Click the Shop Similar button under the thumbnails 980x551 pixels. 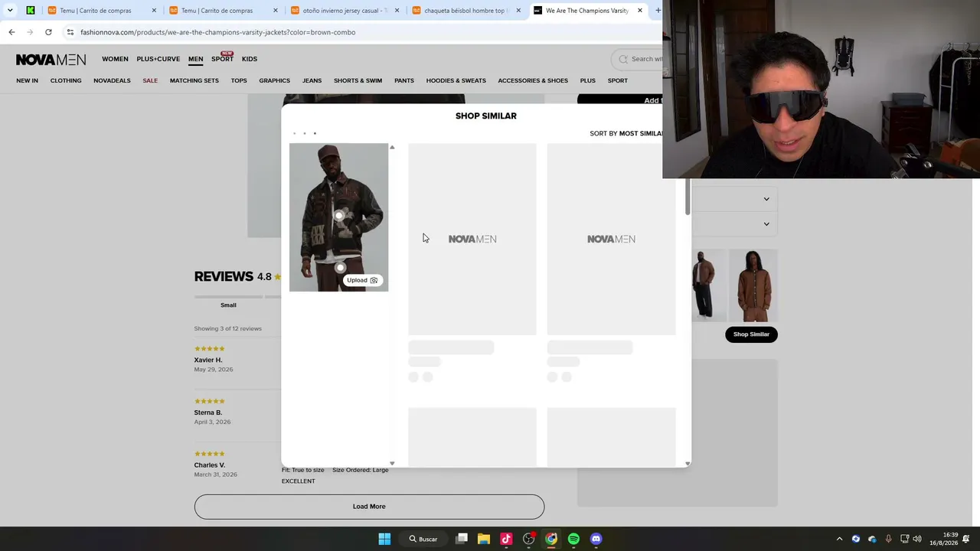(x=751, y=334)
